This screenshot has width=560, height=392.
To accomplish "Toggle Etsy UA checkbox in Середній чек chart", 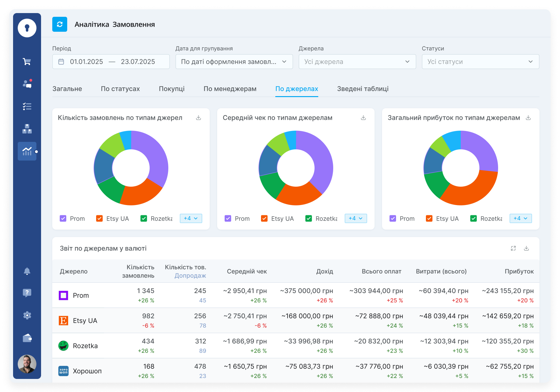I will 264,218.
